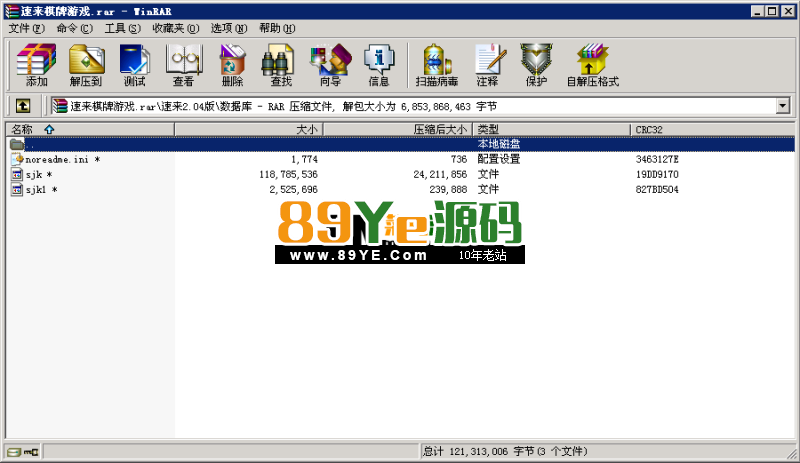800x463 pixels.
Task: Select the sjk file icon
Action: coord(17,175)
